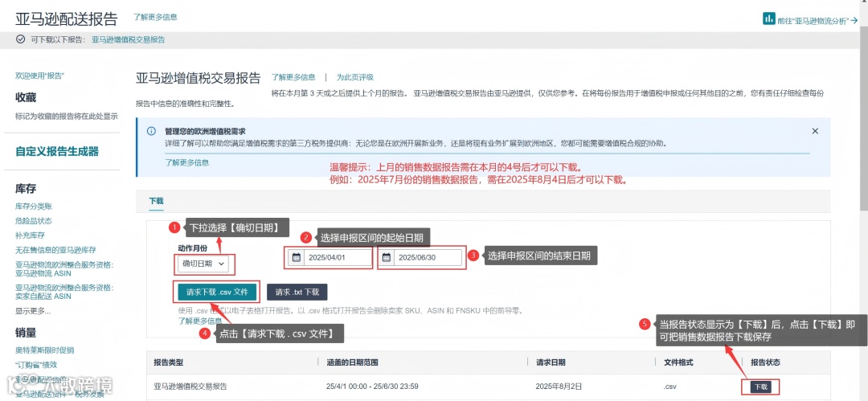Click the 报告状态 column header
This screenshot has width=868, height=401.
pyautogui.click(x=766, y=362)
